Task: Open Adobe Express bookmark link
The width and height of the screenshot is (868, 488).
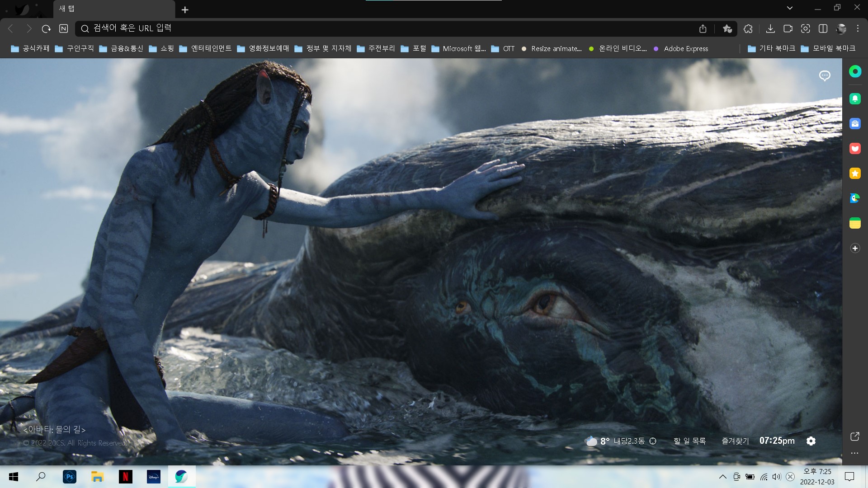Action: pyautogui.click(x=681, y=48)
